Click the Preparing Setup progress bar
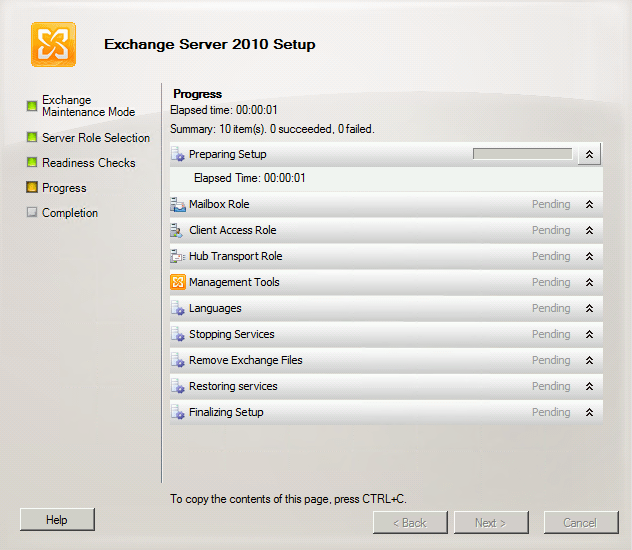Image resolution: width=632 pixels, height=550 pixels. [522, 154]
